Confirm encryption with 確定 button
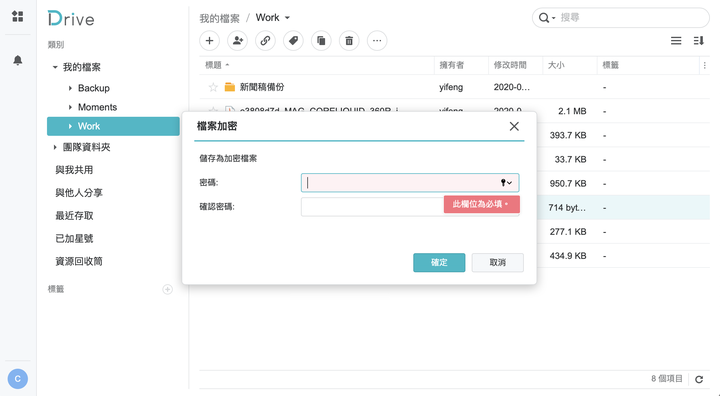720x396 pixels. [439, 262]
